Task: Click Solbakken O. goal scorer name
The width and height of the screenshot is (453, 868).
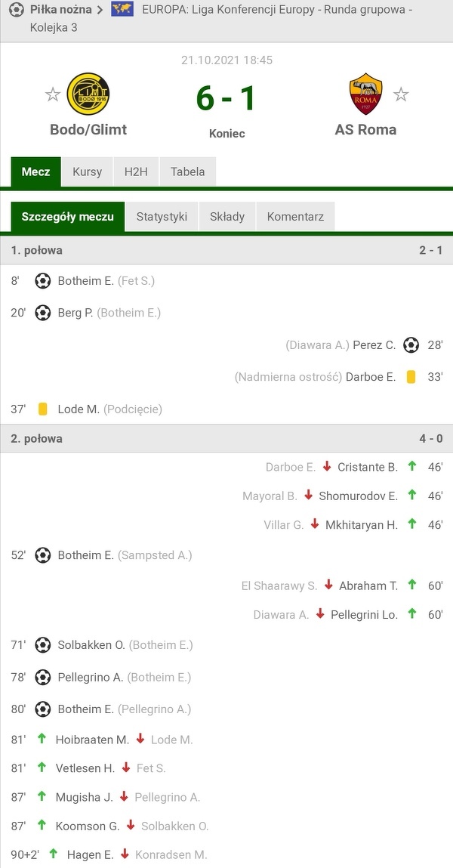Action: pyautogui.click(x=91, y=645)
